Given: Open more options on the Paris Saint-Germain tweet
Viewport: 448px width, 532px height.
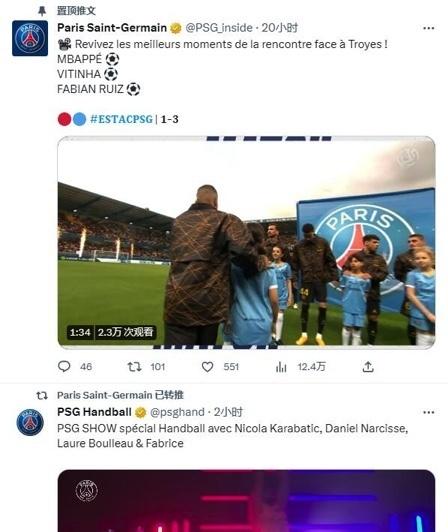Looking at the screenshot, I should [x=429, y=28].
